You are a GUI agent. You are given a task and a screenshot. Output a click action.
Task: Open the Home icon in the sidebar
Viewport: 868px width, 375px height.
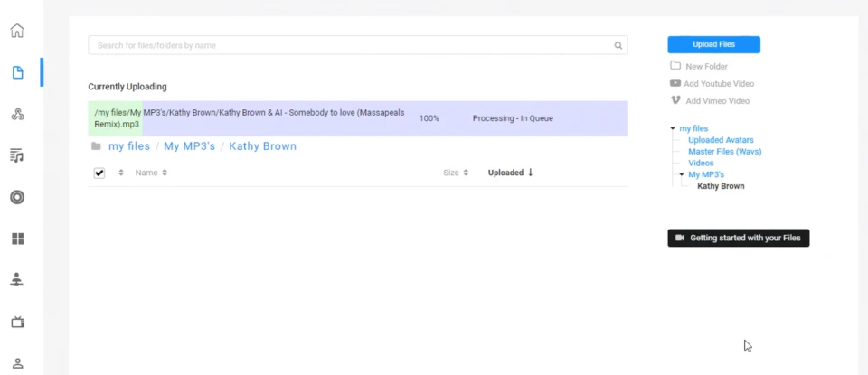click(x=17, y=31)
